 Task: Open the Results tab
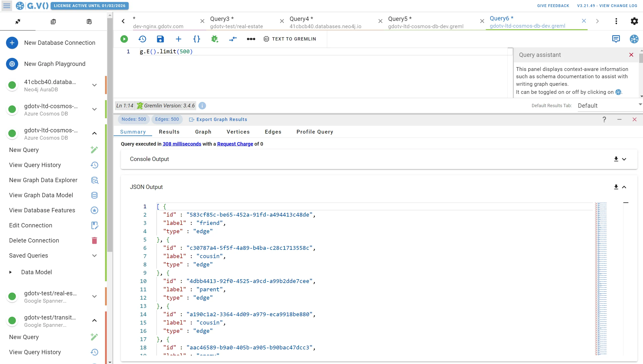tap(169, 132)
